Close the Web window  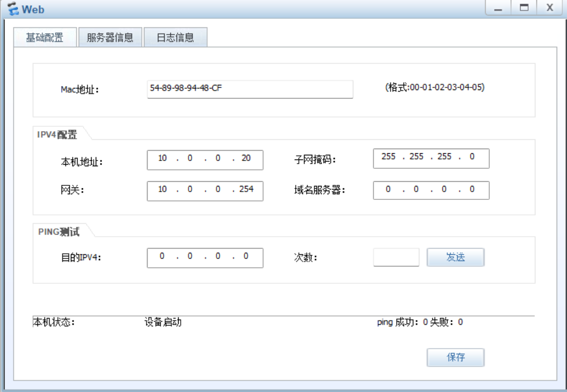pos(550,8)
